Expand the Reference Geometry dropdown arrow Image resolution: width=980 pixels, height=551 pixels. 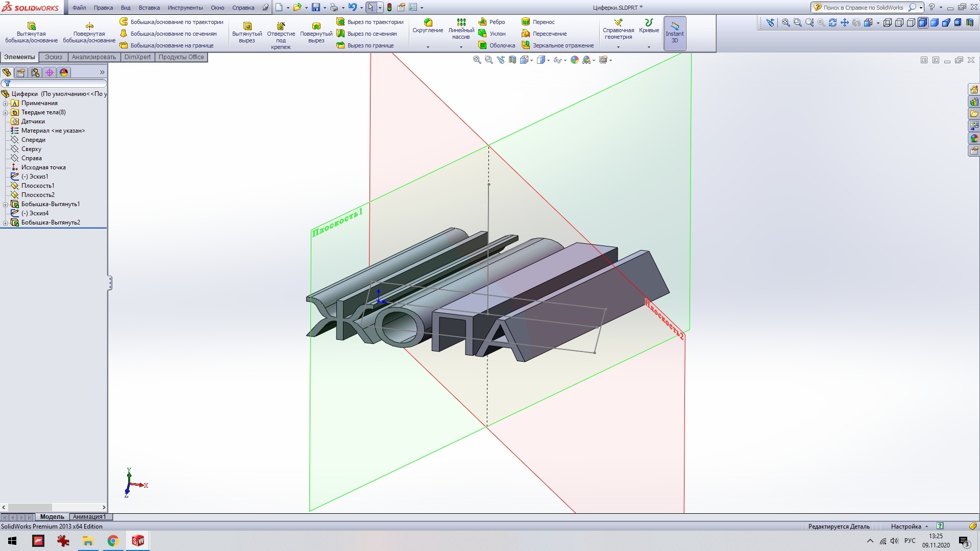click(x=618, y=47)
